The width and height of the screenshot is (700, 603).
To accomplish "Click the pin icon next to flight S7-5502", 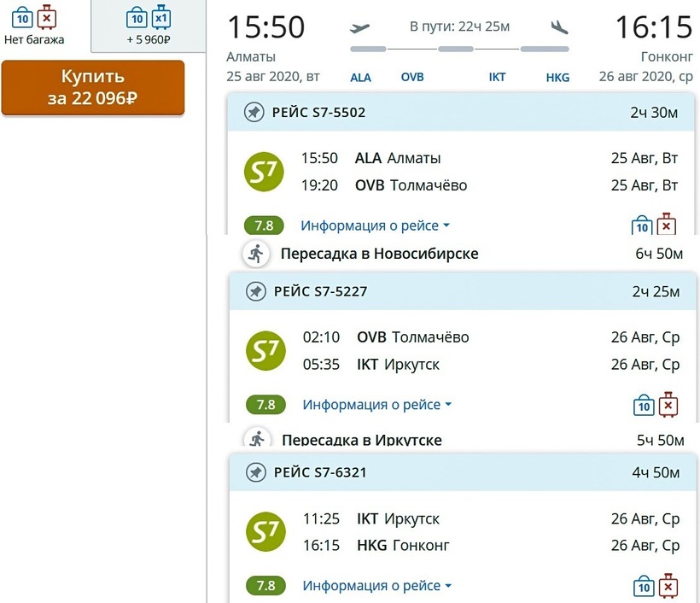I will tap(254, 113).
